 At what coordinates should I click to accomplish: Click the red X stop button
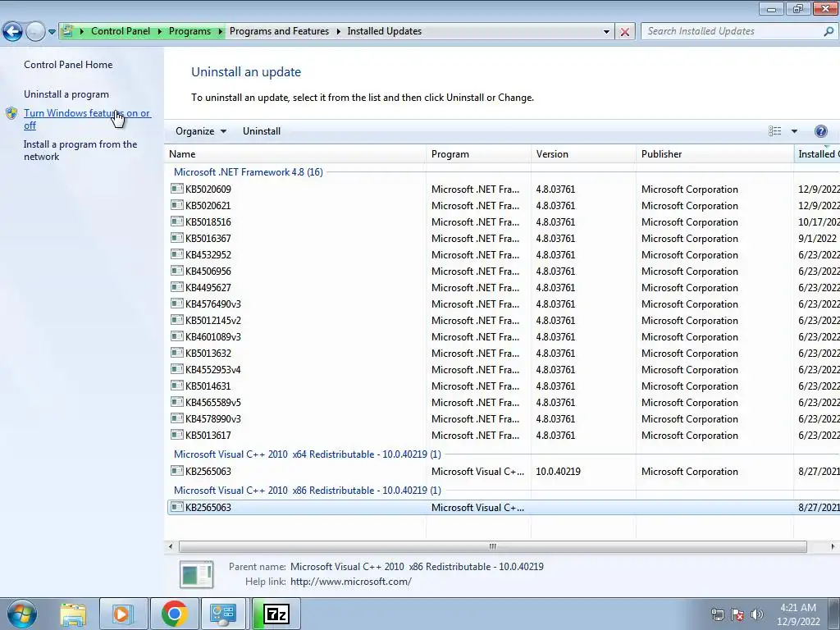click(624, 32)
